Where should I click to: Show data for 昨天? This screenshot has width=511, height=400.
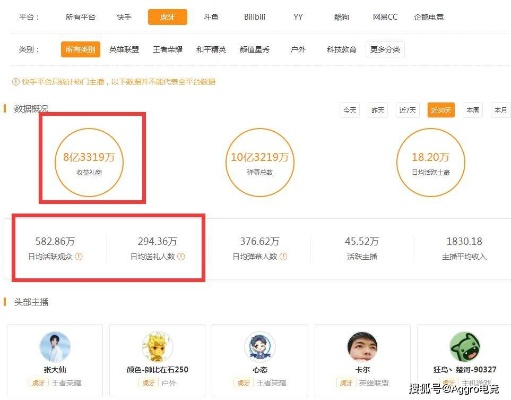coord(378,110)
